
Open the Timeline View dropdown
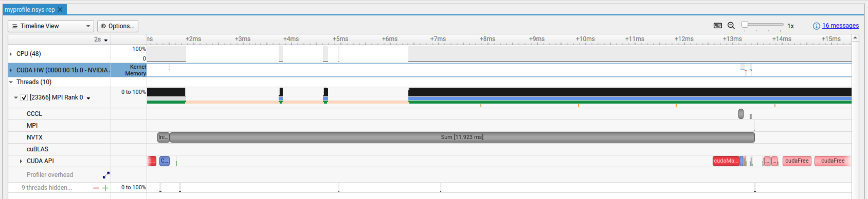pyautogui.click(x=51, y=26)
